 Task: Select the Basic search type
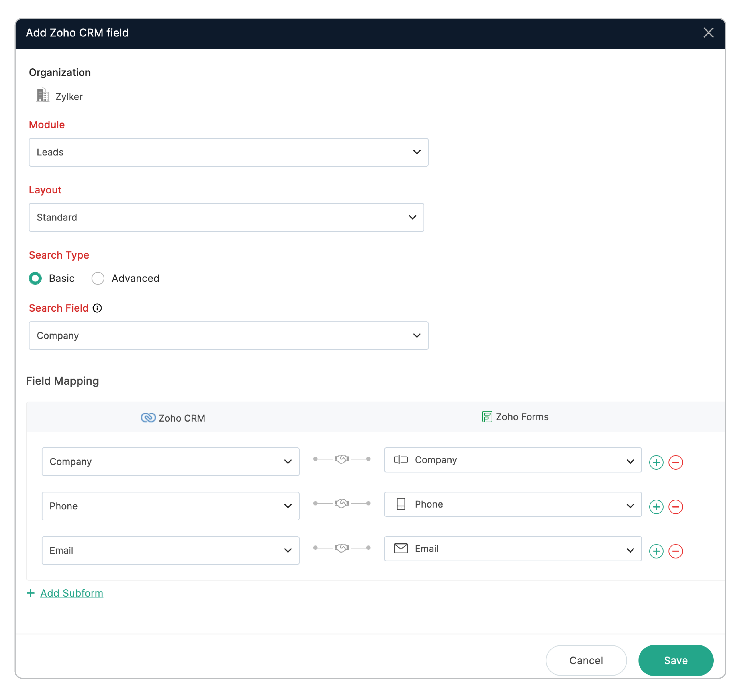point(35,278)
